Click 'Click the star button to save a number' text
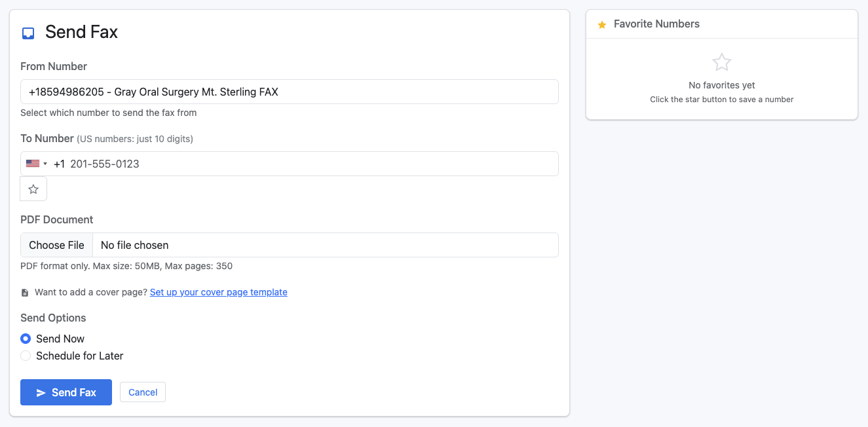This screenshot has width=868, height=427. pos(722,100)
